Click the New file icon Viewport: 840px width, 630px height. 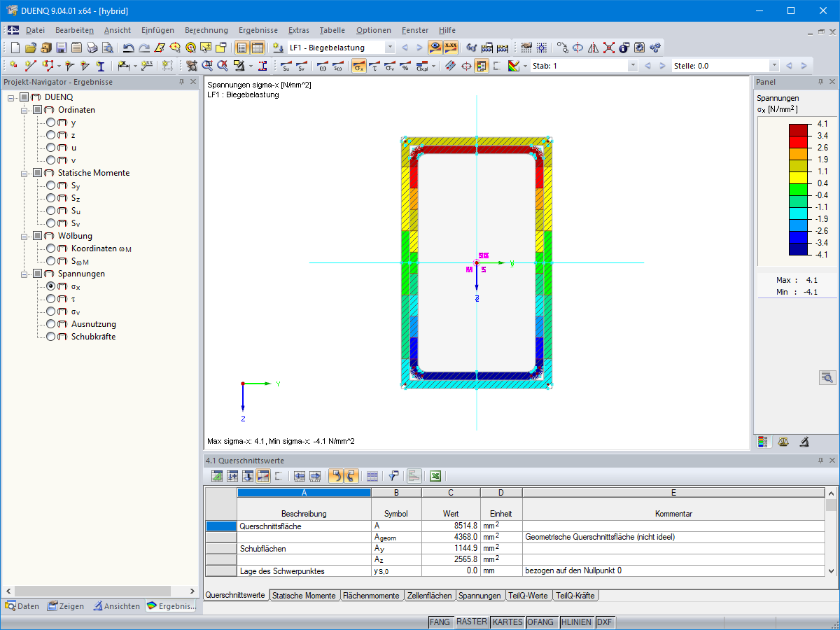tap(15, 48)
